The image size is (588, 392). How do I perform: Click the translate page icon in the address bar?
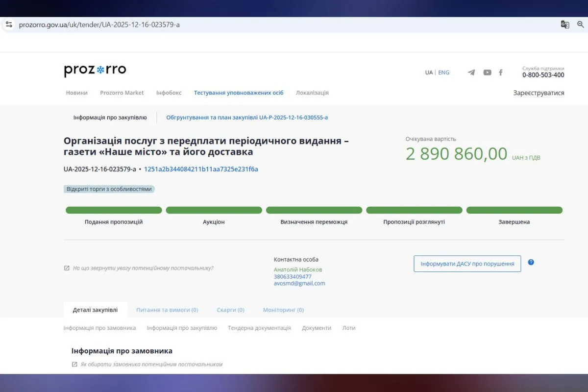(x=565, y=24)
